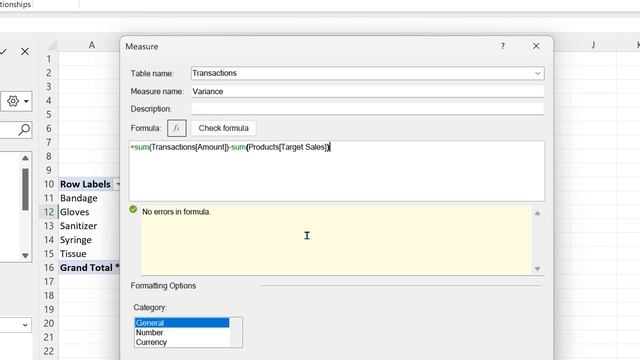The height and width of the screenshot is (360, 640).
Task: Open the Table name dropdown
Action: pos(537,73)
